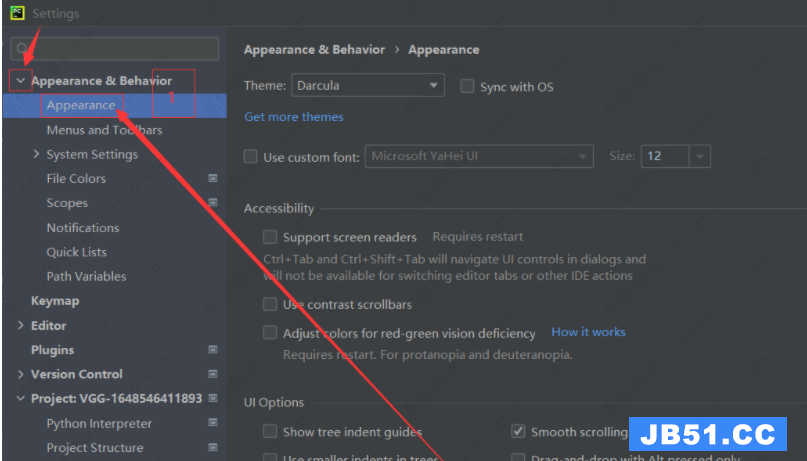Open the font Size dropdown
The image size is (807, 461).
click(700, 156)
